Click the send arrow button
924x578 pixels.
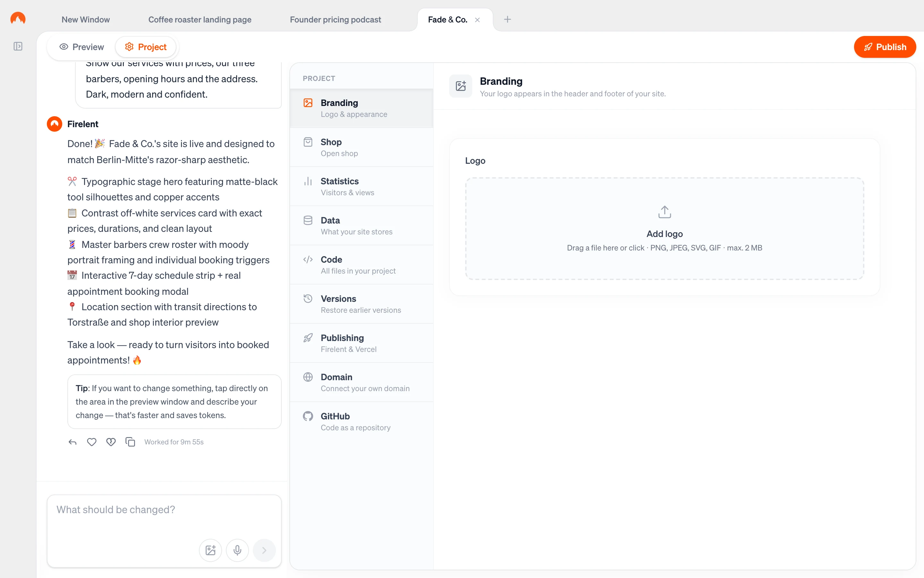coord(264,550)
